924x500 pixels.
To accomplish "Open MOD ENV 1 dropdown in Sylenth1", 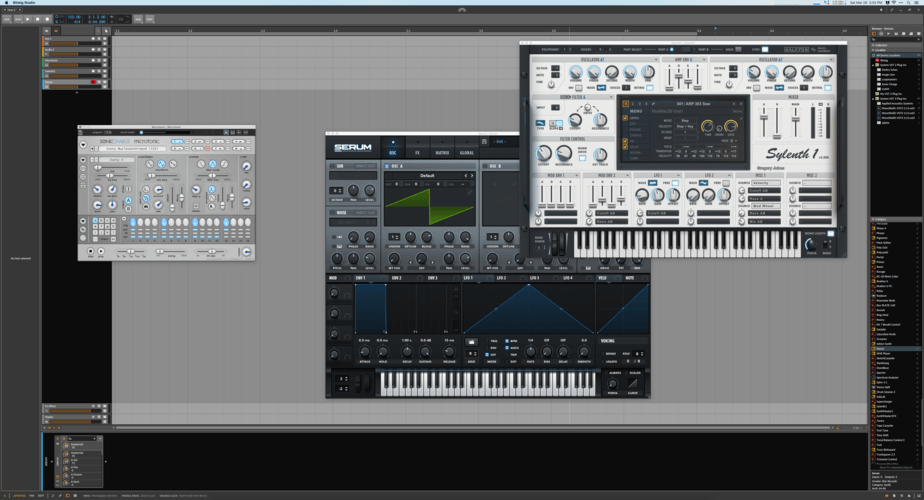I will click(x=575, y=175).
